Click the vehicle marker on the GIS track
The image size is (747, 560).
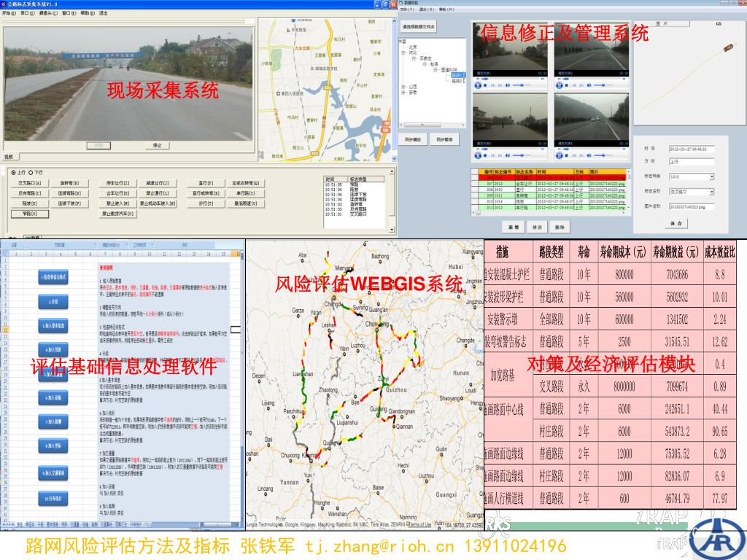click(x=728, y=47)
